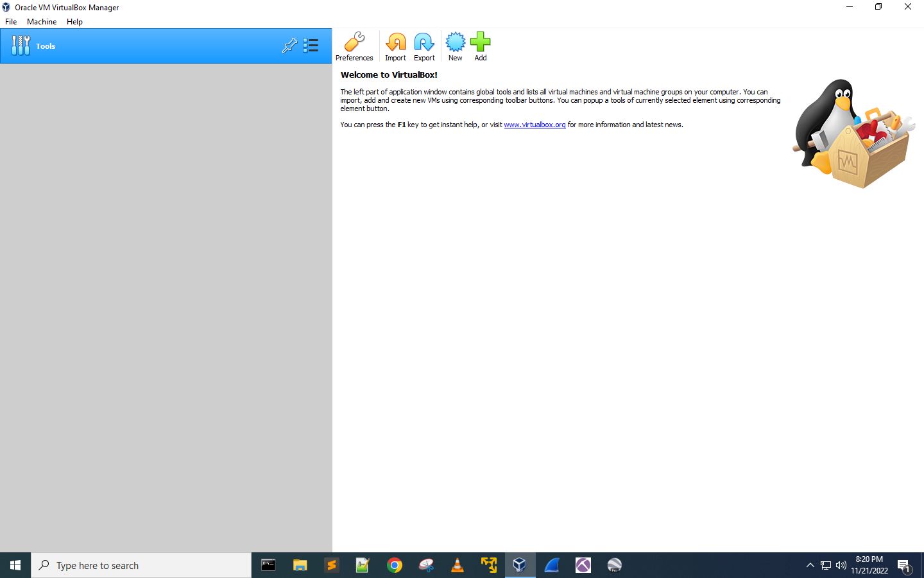Open Command Prompt from the taskbar

click(268, 565)
